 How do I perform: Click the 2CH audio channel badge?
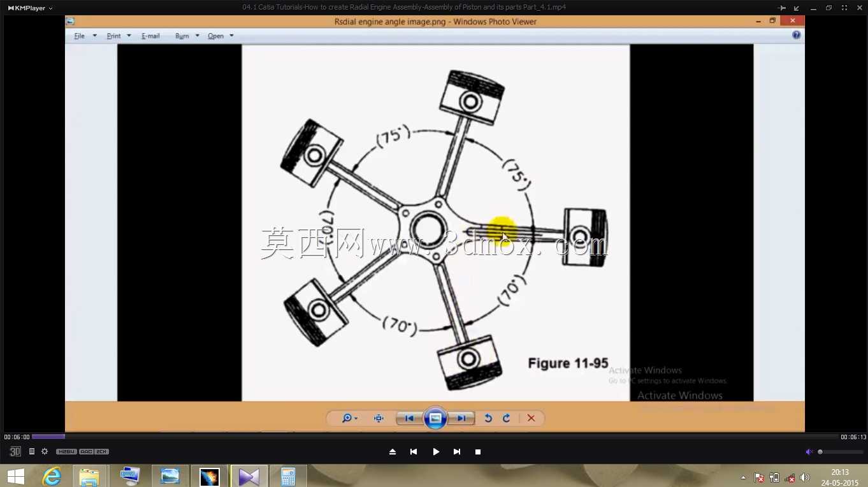(x=102, y=451)
